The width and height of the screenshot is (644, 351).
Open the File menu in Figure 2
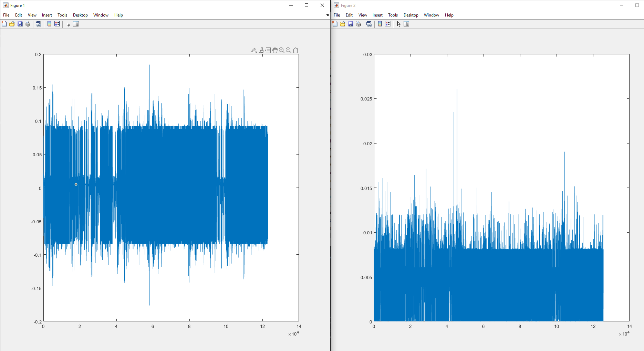[337, 15]
